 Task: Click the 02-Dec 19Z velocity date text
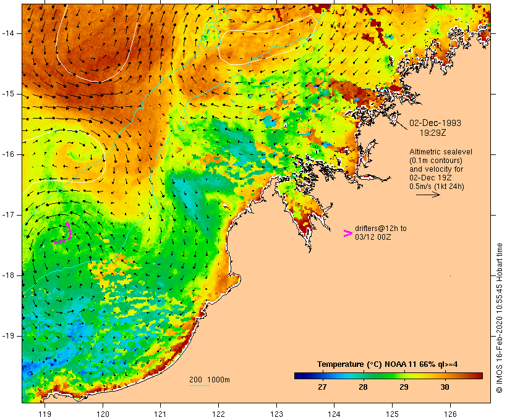point(430,178)
